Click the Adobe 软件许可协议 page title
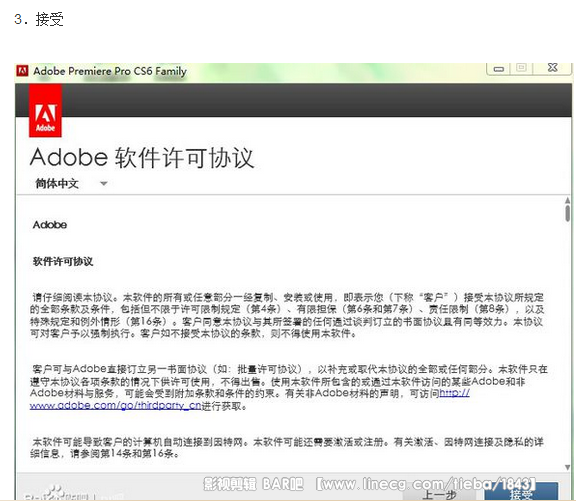Screen dimensions: 576x501 142,158
